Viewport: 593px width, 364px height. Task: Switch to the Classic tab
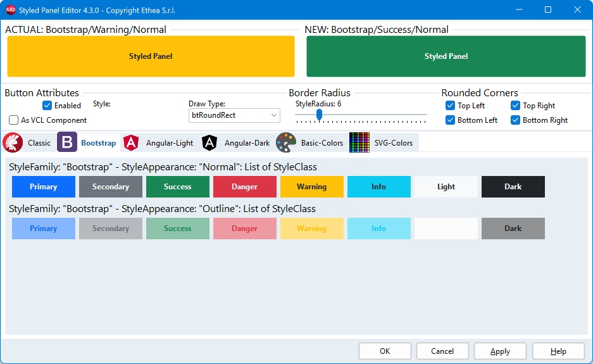click(x=39, y=143)
